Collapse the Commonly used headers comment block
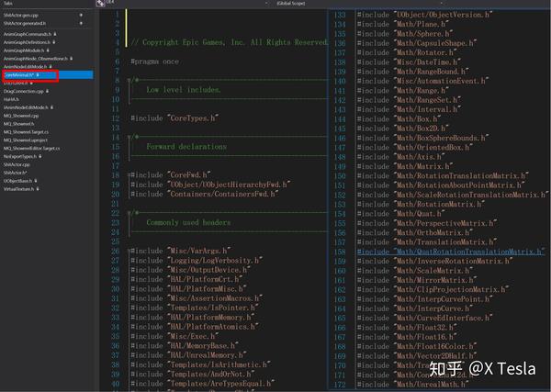Image resolution: width=551 pixels, height=392 pixels. pyautogui.click(x=129, y=213)
